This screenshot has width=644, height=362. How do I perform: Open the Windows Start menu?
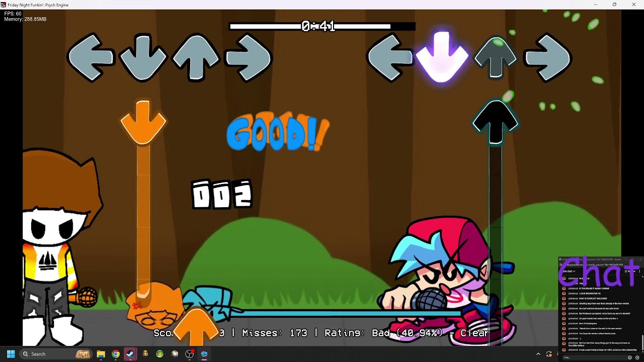point(11,354)
